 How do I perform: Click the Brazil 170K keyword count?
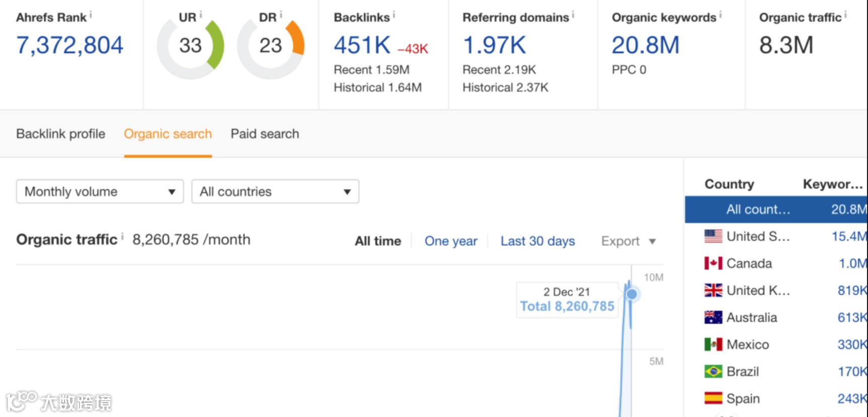point(852,372)
